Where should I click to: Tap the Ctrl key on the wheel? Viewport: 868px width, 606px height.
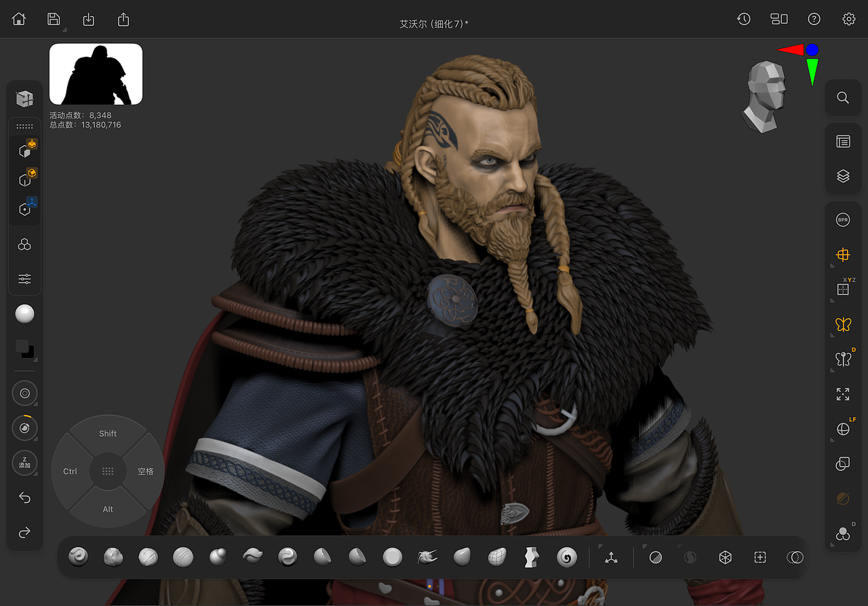coord(71,471)
